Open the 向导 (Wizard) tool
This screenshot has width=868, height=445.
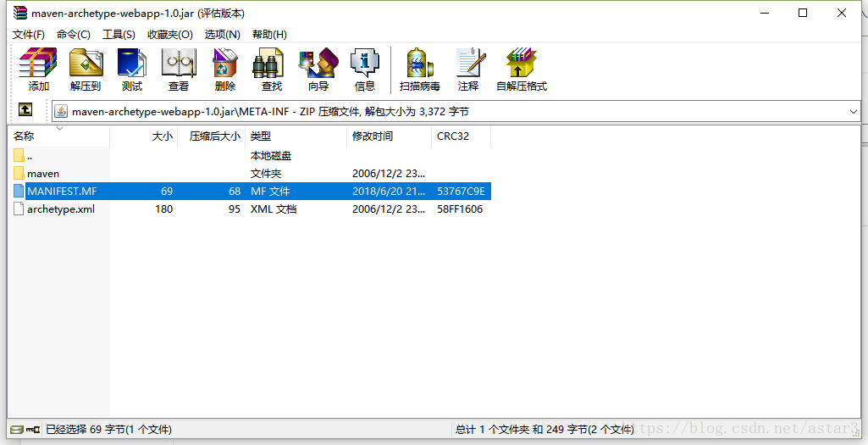tap(318, 63)
